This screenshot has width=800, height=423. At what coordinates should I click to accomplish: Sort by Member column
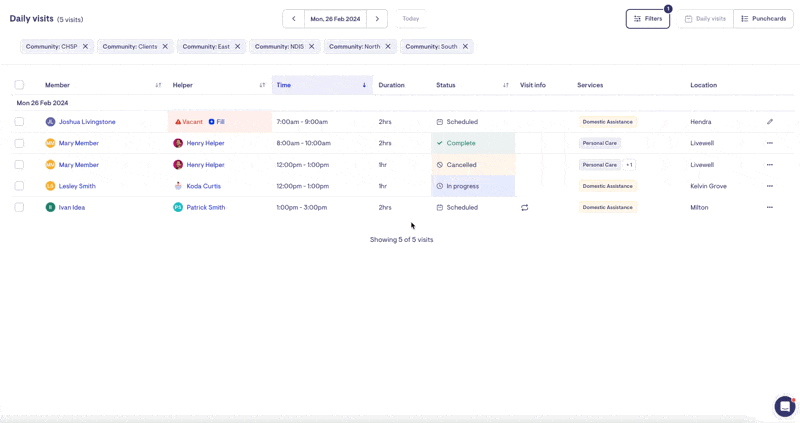[158, 85]
